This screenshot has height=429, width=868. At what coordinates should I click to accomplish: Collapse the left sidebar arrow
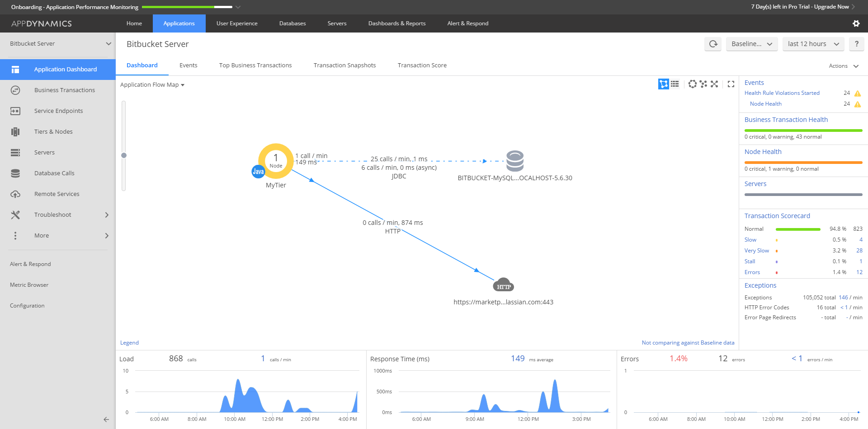[x=106, y=420]
